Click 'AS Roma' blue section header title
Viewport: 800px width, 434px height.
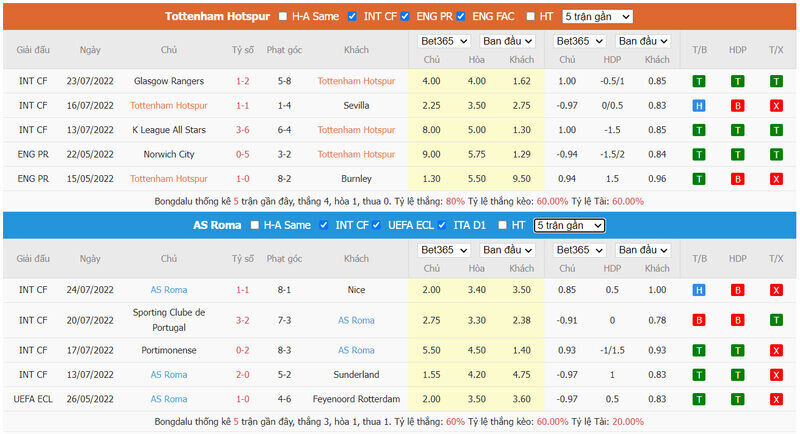(217, 225)
